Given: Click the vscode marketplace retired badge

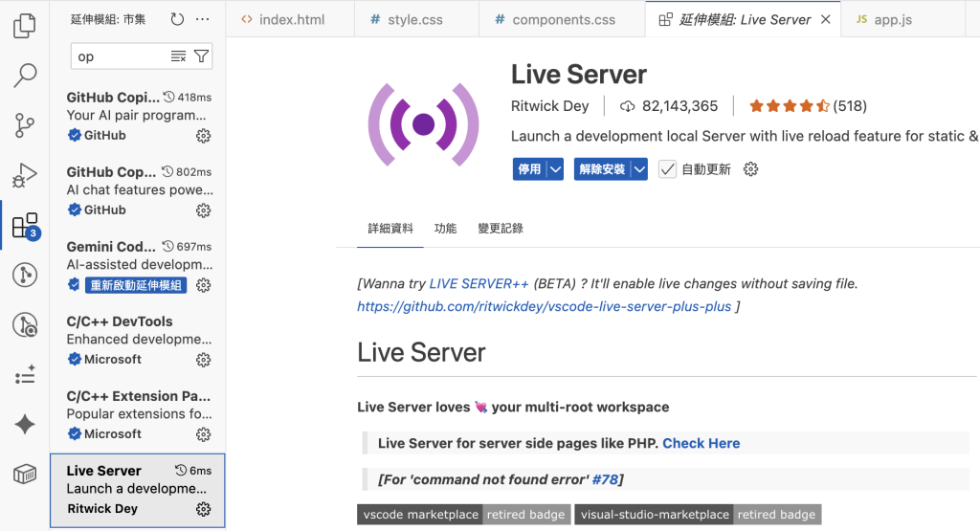Looking at the screenshot, I should point(464,515).
